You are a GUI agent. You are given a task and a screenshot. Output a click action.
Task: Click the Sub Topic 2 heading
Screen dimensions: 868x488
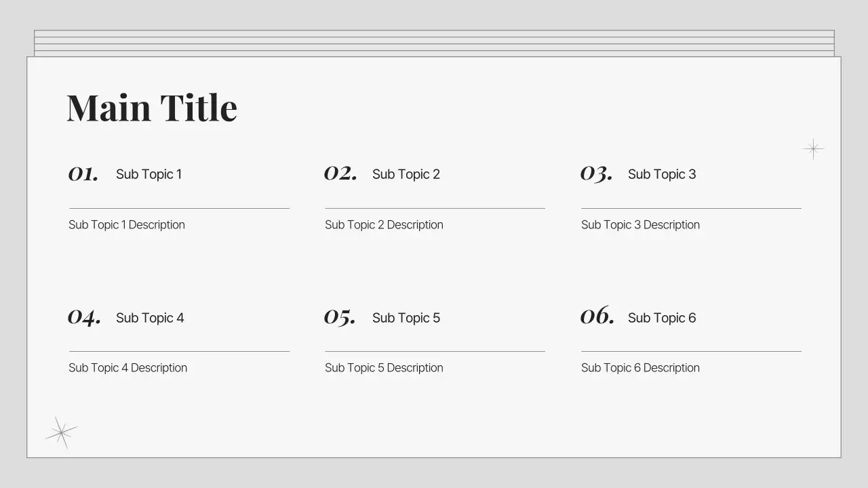[406, 174]
